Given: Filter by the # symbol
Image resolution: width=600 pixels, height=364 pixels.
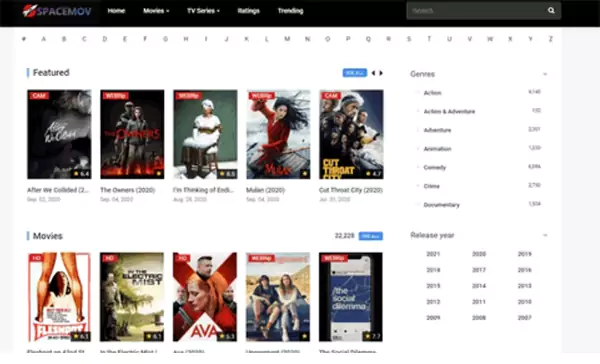Looking at the screenshot, I should 24,39.
